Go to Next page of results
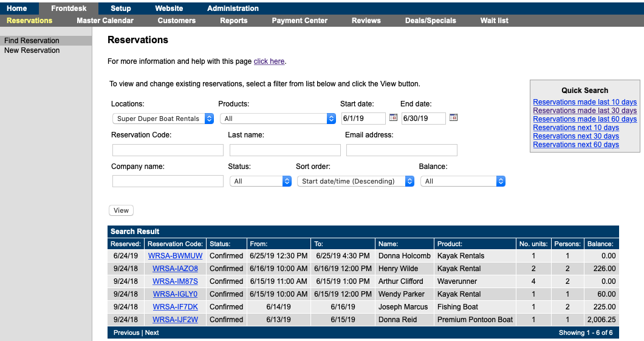The image size is (644, 341). 152,333
